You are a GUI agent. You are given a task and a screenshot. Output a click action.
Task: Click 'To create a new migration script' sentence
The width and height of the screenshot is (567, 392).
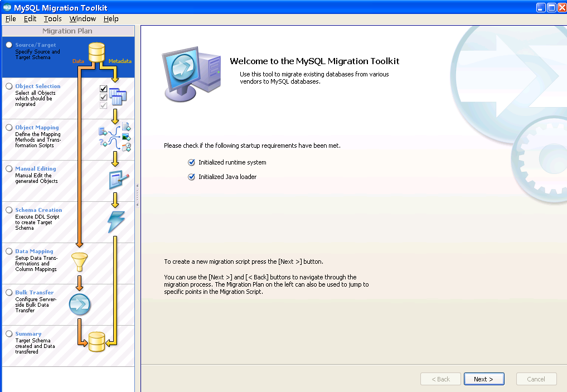coord(244,262)
